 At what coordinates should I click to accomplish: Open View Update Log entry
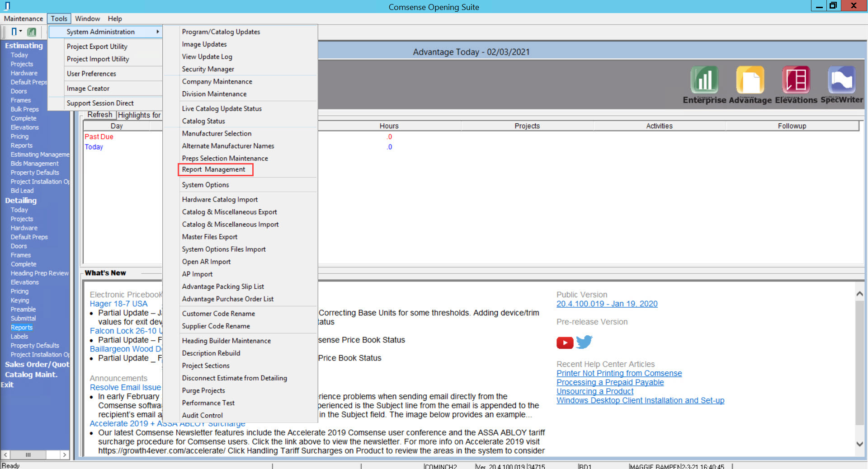[x=207, y=56]
